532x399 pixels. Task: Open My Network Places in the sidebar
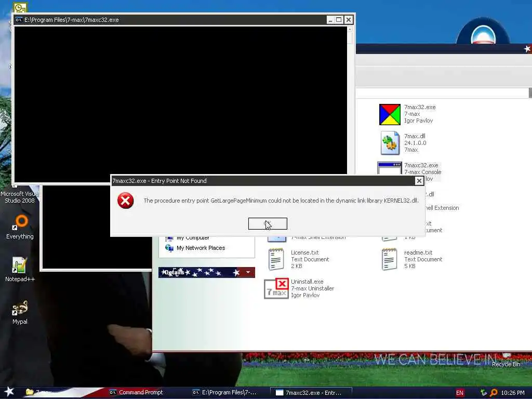tap(201, 248)
